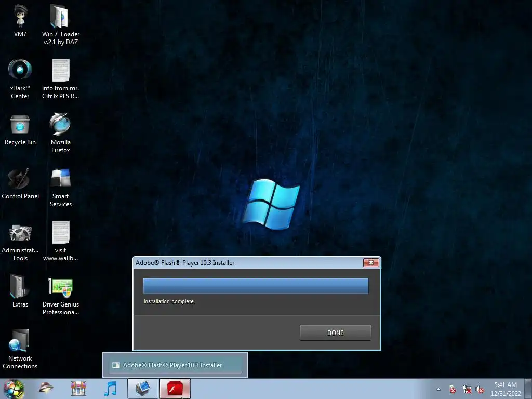Open Network Connections icon
Viewport: 532px width, 399px height.
coord(20,349)
